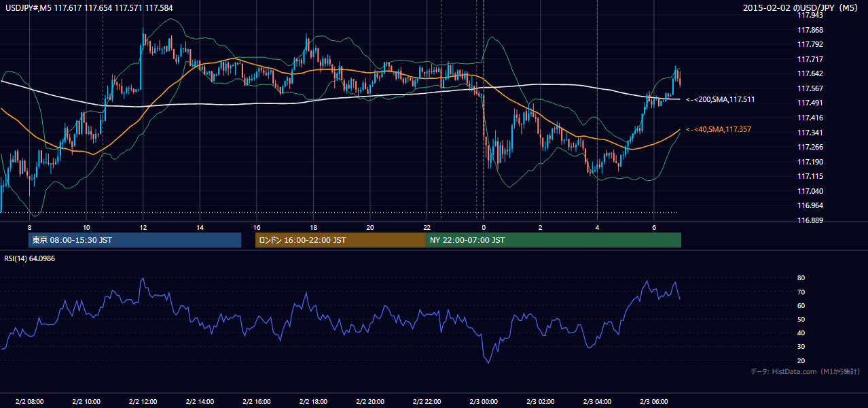This screenshot has width=868, height=408.
Task: Click the hour 12 tick under the chart
Action: tap(143, 227)
